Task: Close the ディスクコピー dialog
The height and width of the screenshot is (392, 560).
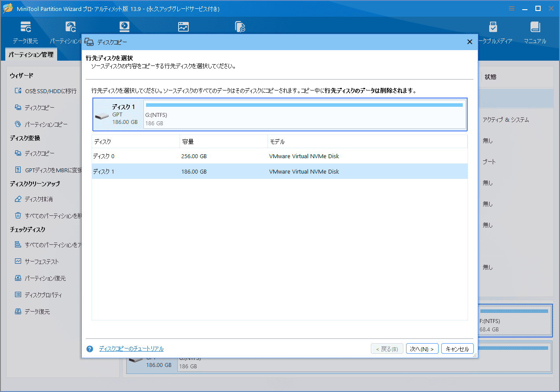Action: [x=469, y=42]
